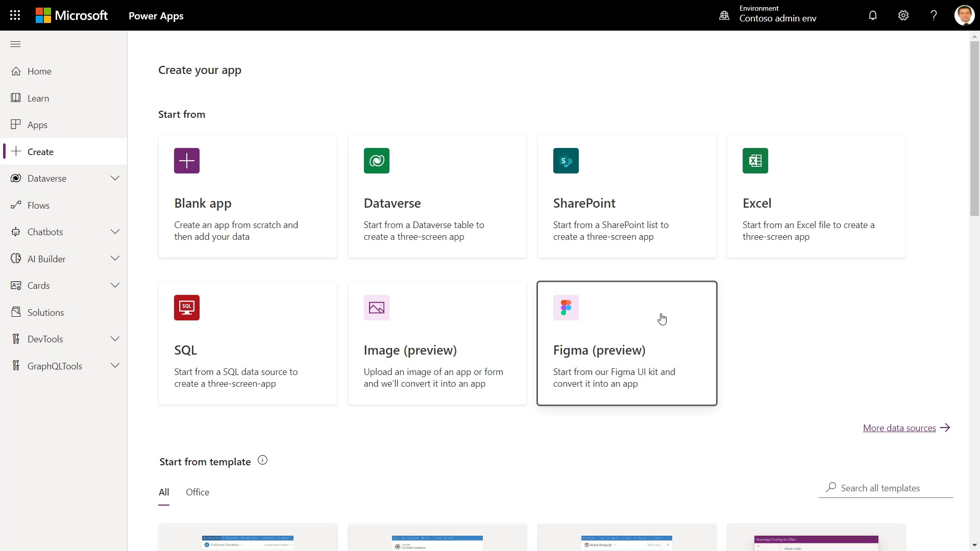Open the help question mark
980x551 pixels.
pos(934,15)
